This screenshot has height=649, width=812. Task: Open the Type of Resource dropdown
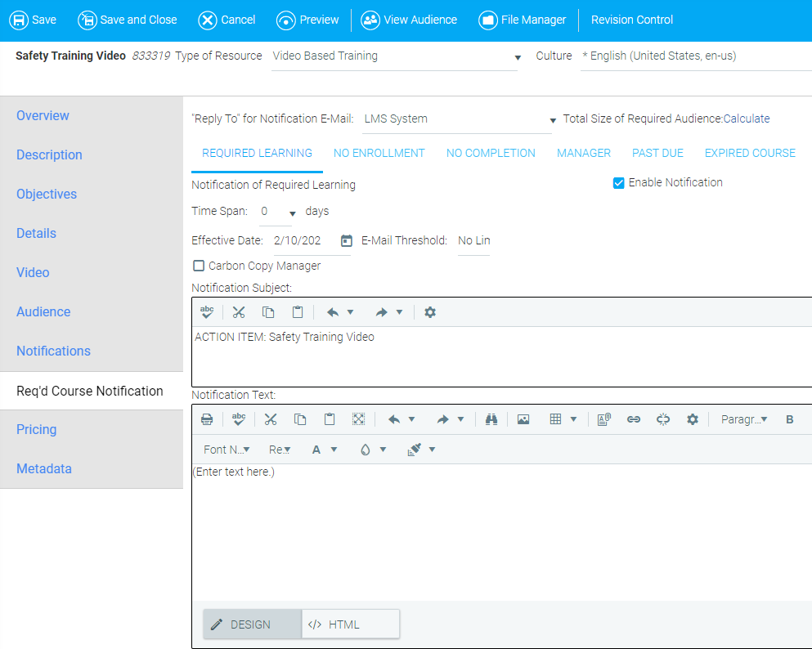(x=518, y=57)
